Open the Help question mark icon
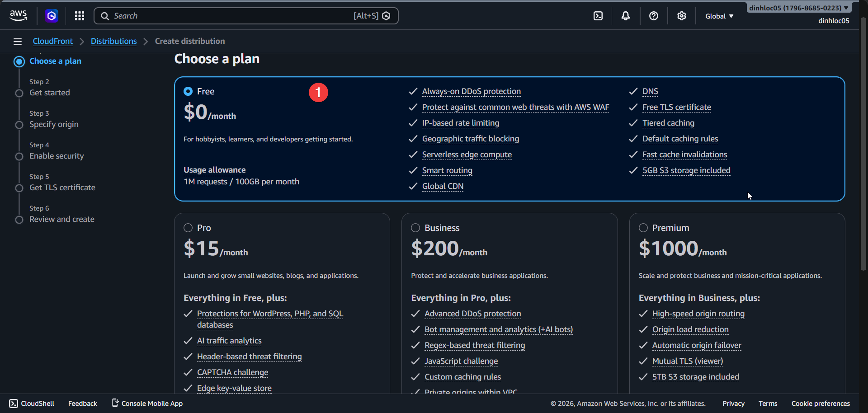Viewport: 868px width, 413px height. (654, 16)
